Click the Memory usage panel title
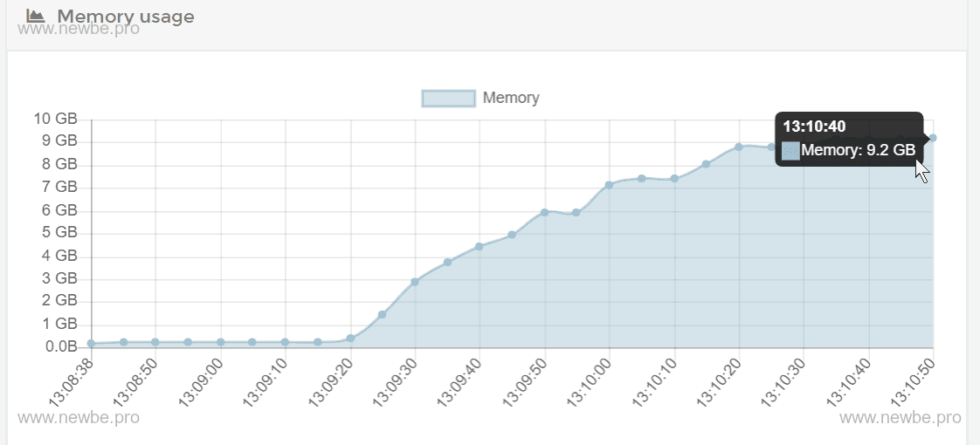Screen dimensions: 980x445 coord(125,16)
